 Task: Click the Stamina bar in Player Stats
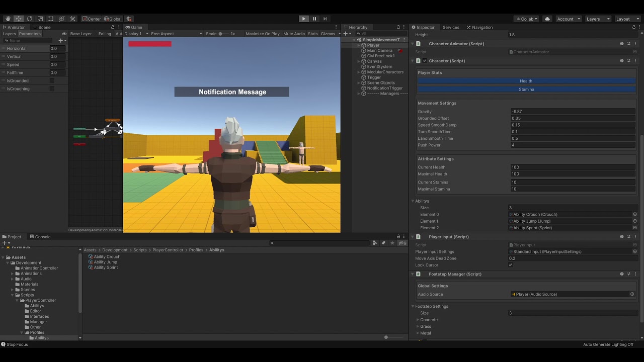coord(526,89)
